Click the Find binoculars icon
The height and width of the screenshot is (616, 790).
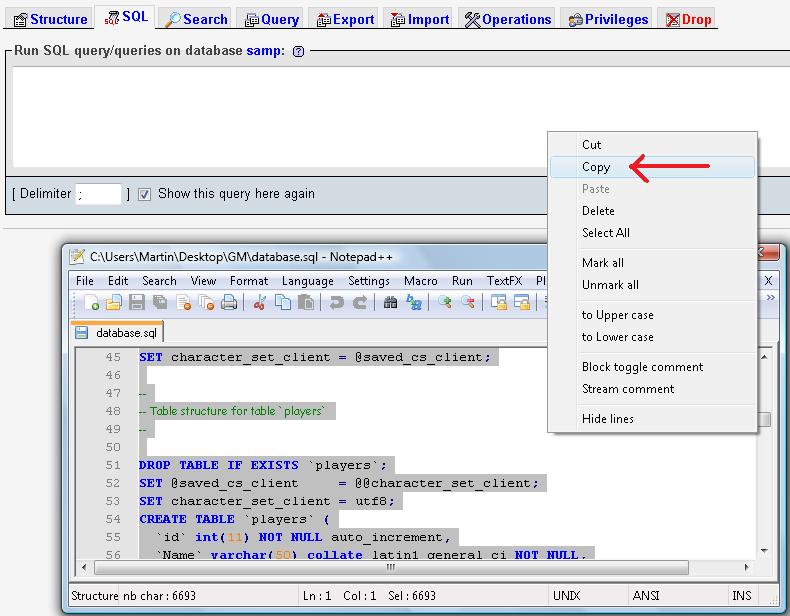click(x=390, y=302)
